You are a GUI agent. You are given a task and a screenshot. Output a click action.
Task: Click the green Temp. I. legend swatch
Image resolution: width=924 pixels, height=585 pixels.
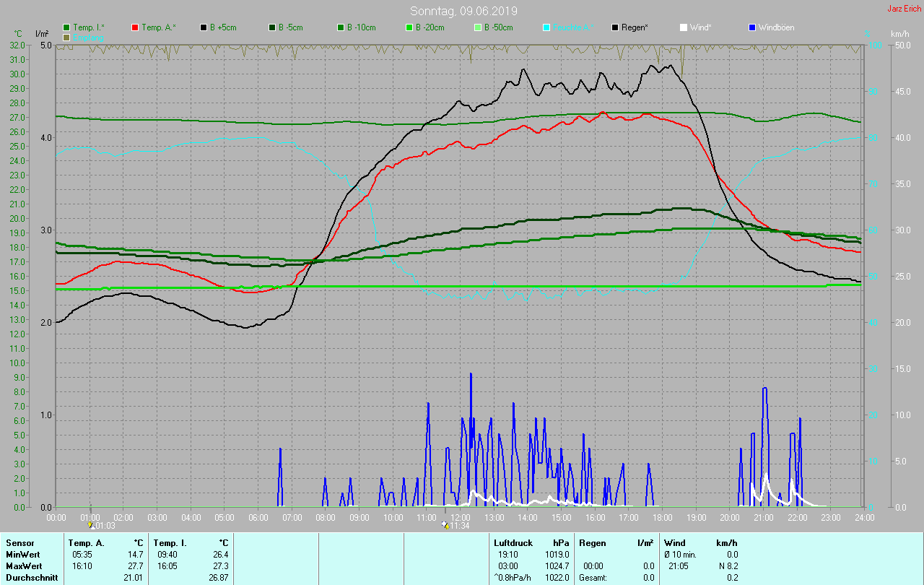67,27
